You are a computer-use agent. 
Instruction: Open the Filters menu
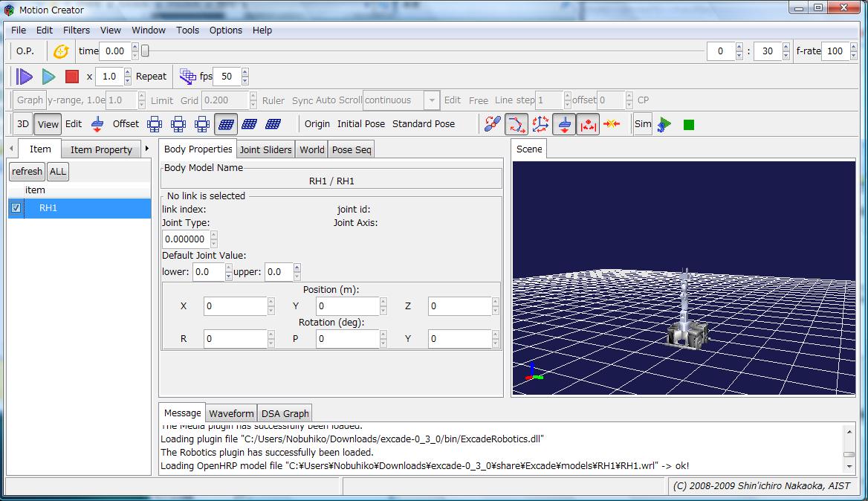pos(77,30)
